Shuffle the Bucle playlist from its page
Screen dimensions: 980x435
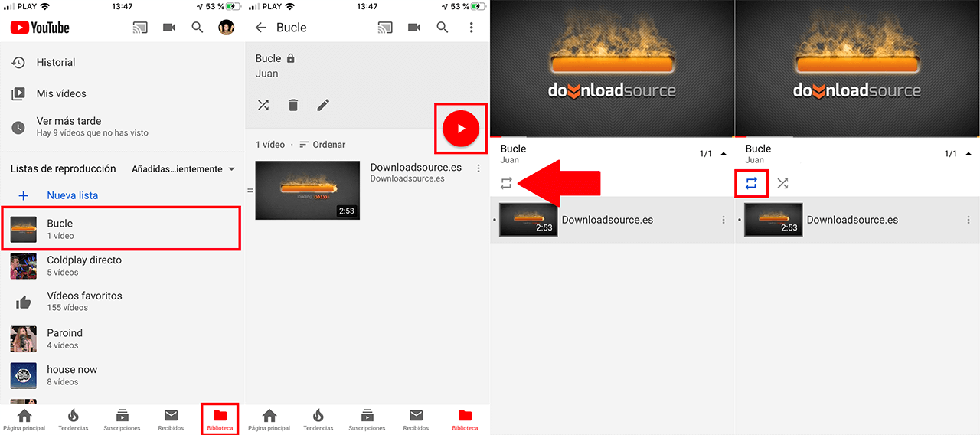(x=263, y=105)
